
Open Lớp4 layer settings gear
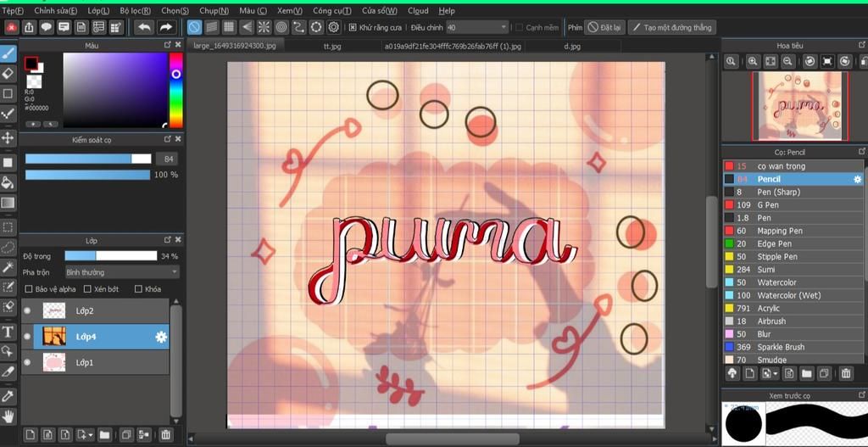coord(161,337)
